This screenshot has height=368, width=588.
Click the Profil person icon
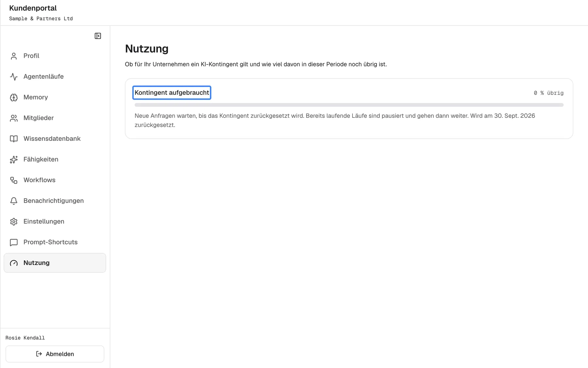pyautogui.click(x=14, y=56)
